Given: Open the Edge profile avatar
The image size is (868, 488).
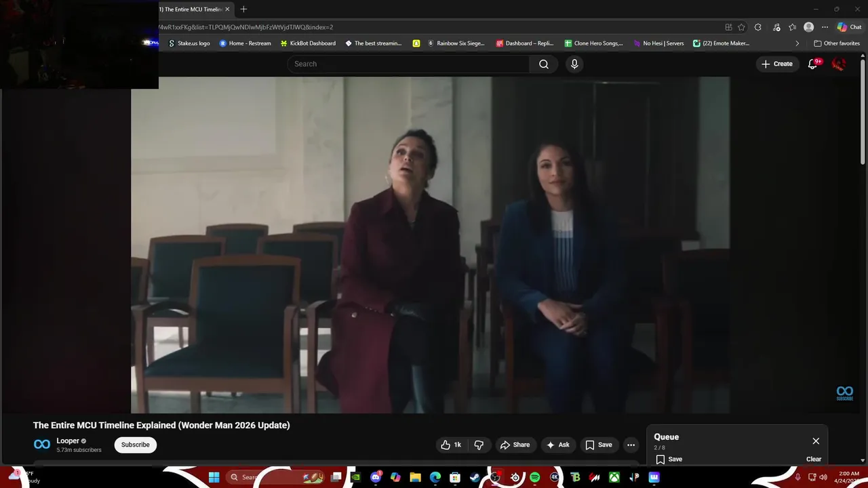Looking at the screenshot, I should click(x=808, y=27).
